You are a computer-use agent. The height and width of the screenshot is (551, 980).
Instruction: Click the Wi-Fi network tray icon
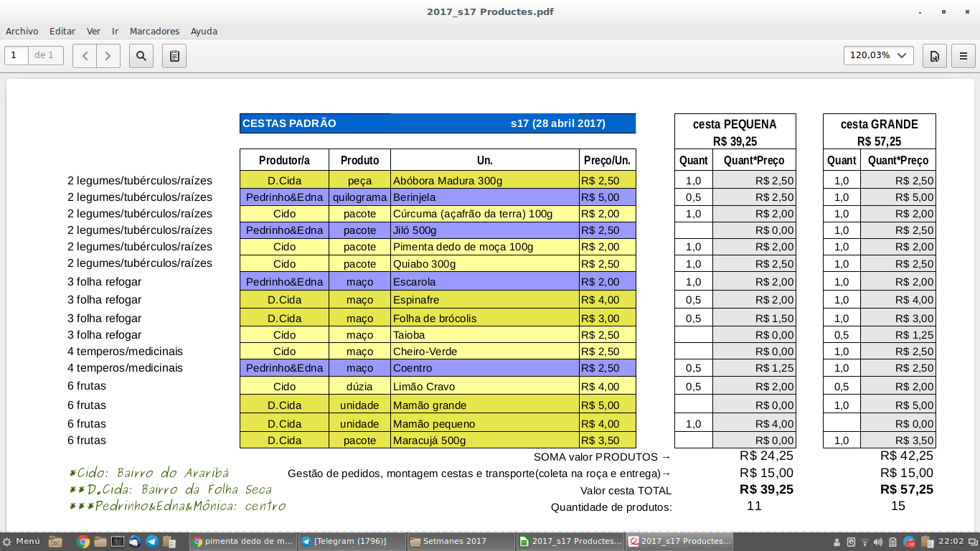(x=864, y=542)
